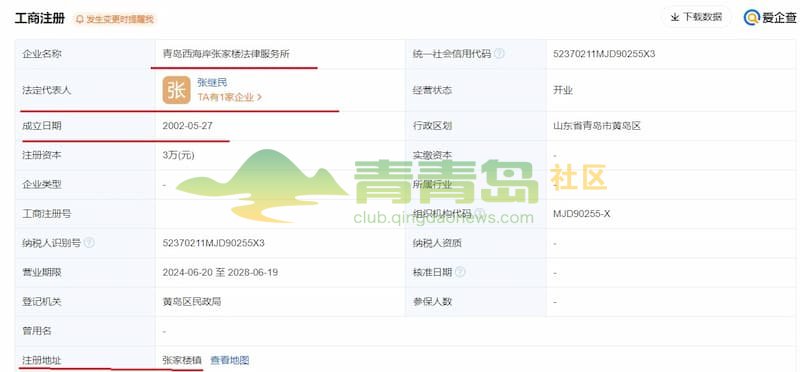This screenshot has height=372, width=800.
Task: Show help for 组织机构代码
Action: coord(480,213)
